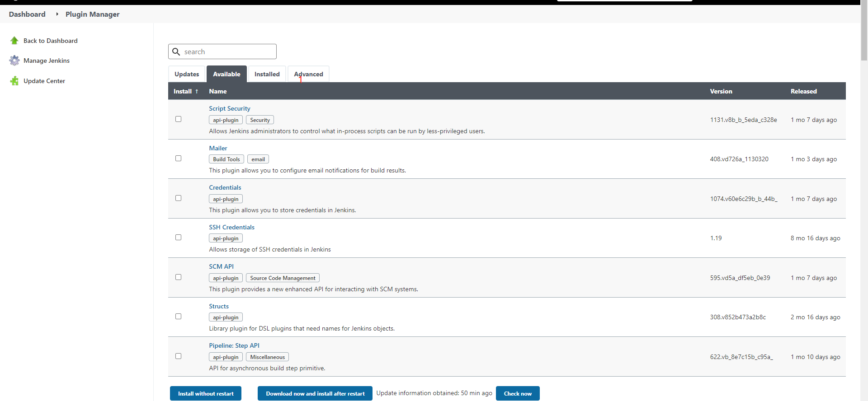The height and width of the screenshot is (401, 868).
Task: Click api-plugin tag under Structs
Action: (x=226, y=317)
